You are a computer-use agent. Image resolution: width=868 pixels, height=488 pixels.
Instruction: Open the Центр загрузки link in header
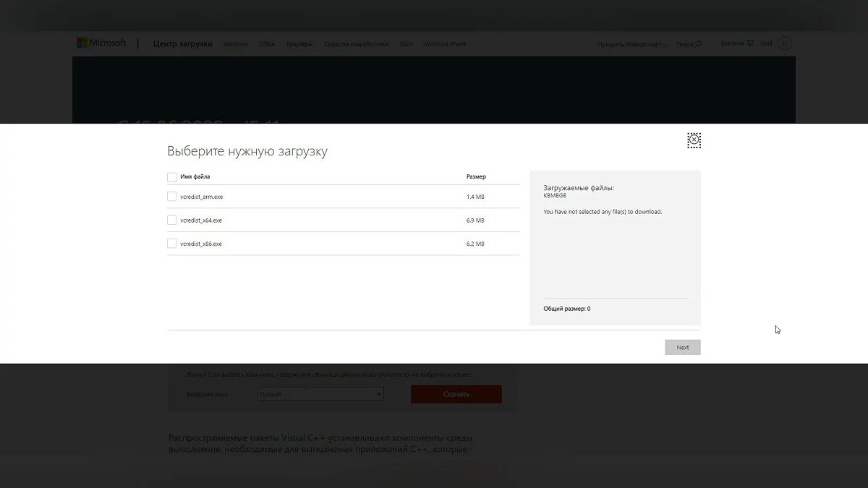click(183, 44)
